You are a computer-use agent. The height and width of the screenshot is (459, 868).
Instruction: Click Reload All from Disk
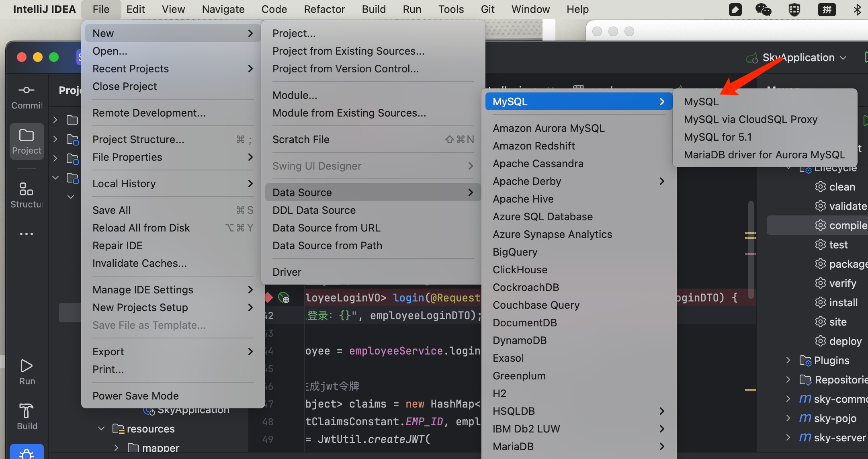coord(173,228)
